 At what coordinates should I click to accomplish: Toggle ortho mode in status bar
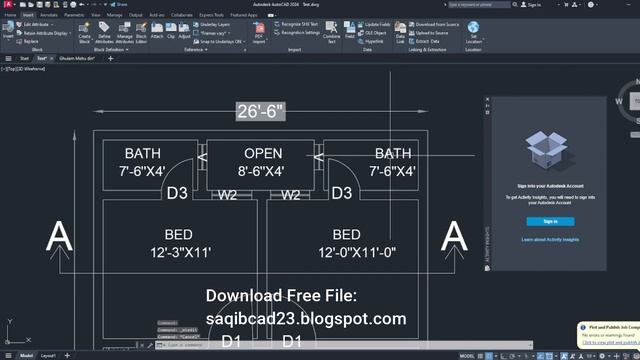coord(504,356)
